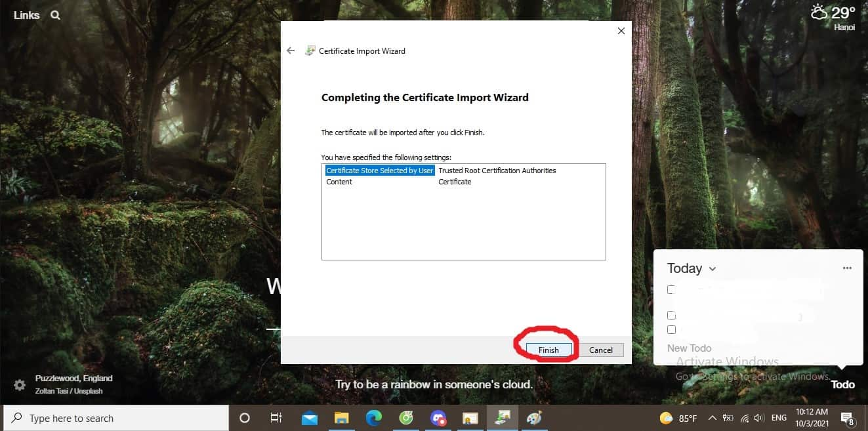Open the Paint app taskbar icon

[535, 418]
